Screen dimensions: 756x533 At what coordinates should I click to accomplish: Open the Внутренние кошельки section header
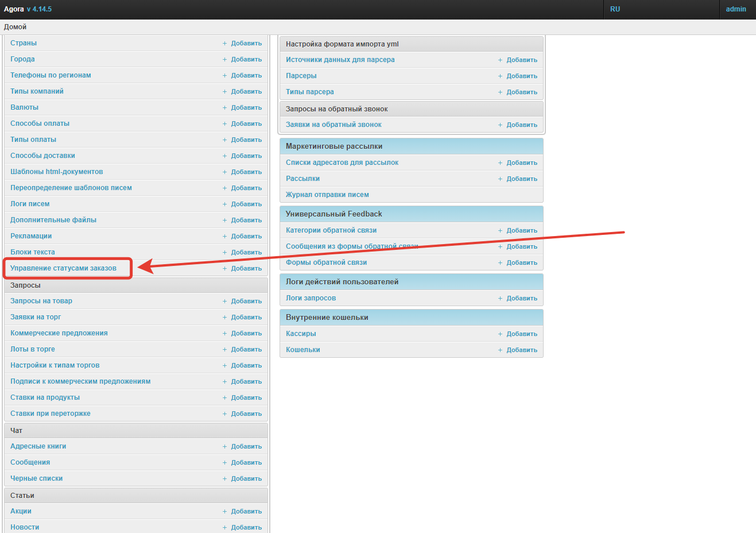pyautogui.click(x=327, y=318)
